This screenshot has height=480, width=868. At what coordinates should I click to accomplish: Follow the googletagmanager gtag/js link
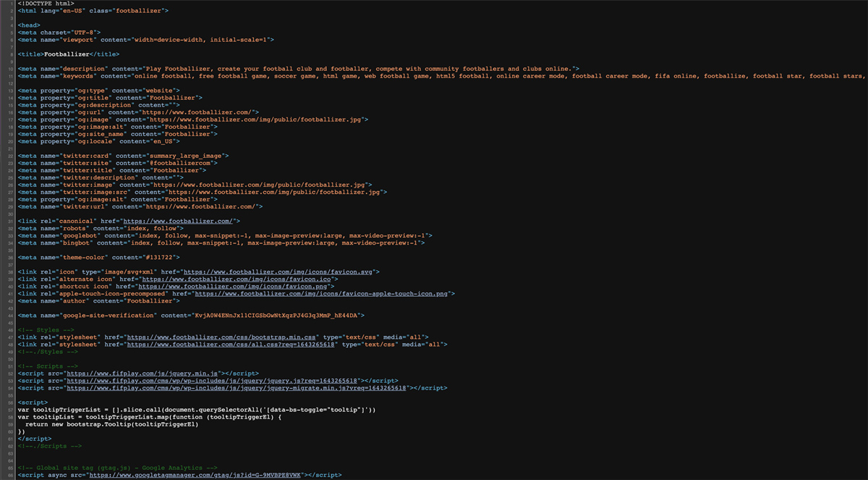pyautogui.click(x=195, y=475)
